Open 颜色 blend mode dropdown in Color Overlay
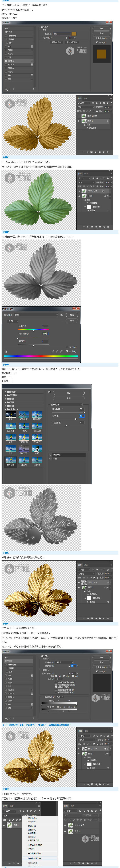 coord(62,34)
